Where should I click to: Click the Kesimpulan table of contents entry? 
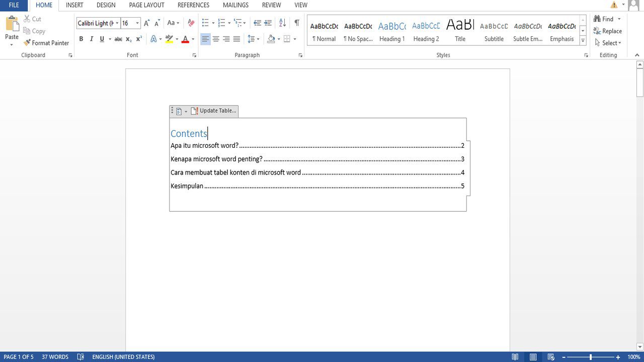tap(187, 186)
